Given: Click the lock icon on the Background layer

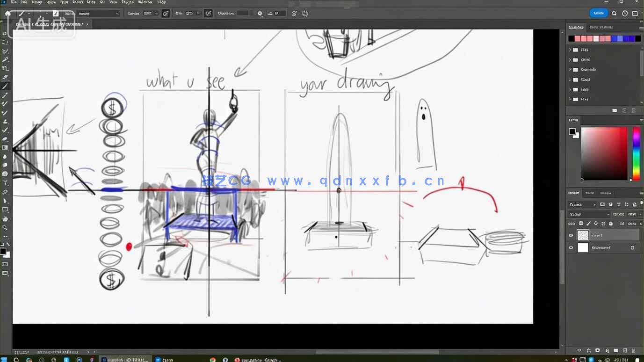Looking at the screenshot, I should 632,248.
